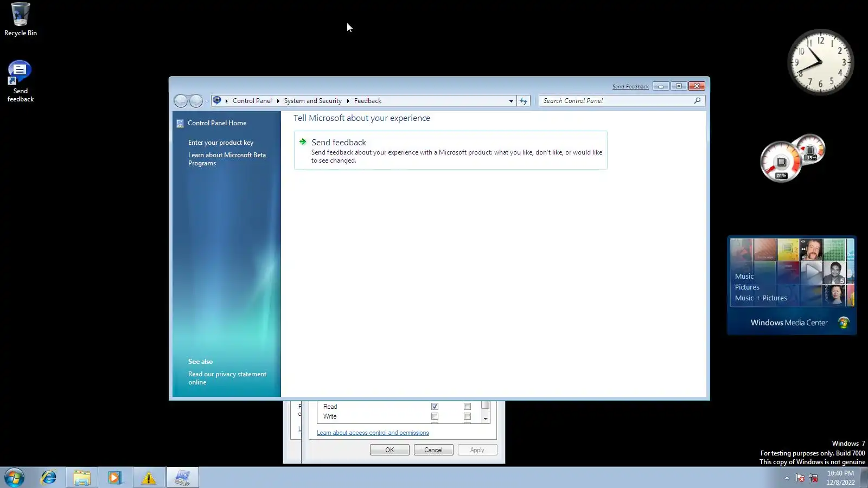Close the Feedback Control Panel window
Image resolution: width=868 pixels, height=488 pixels.
(x=697, y=86)
